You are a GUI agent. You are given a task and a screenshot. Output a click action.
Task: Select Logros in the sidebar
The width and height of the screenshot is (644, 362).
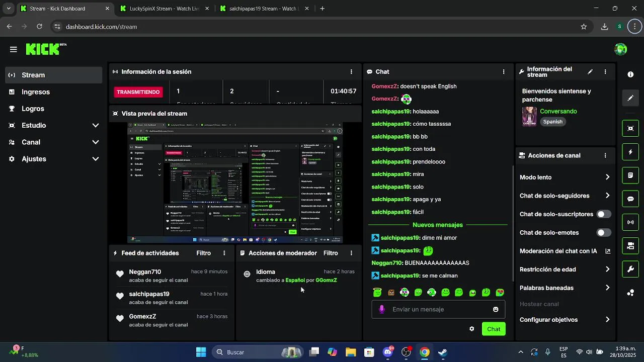(x=54, y=109)
